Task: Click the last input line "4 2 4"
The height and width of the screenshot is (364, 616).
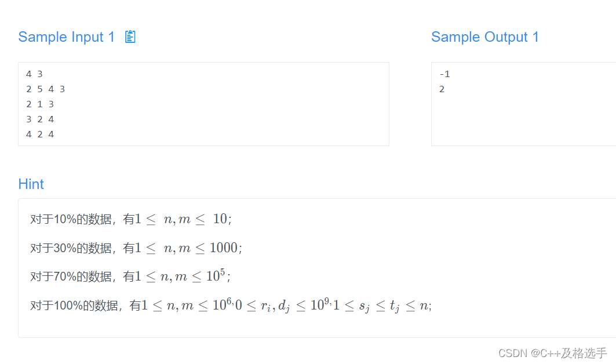Action: click(x=39, y=134)
